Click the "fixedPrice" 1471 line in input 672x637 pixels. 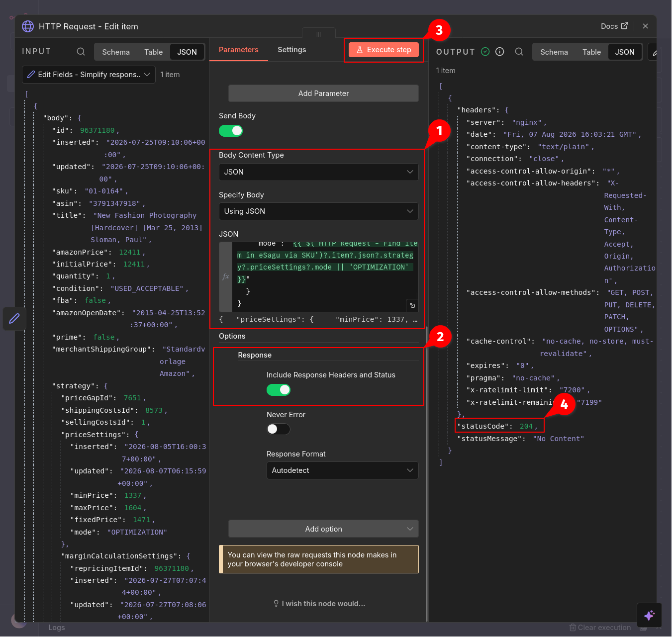(x=113, y=520)
